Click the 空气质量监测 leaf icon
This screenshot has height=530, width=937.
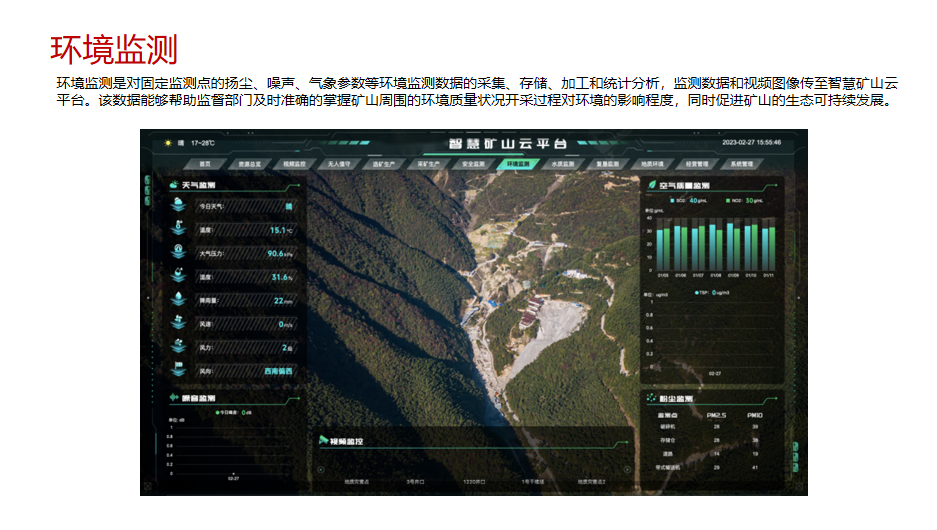pos(649,185)
